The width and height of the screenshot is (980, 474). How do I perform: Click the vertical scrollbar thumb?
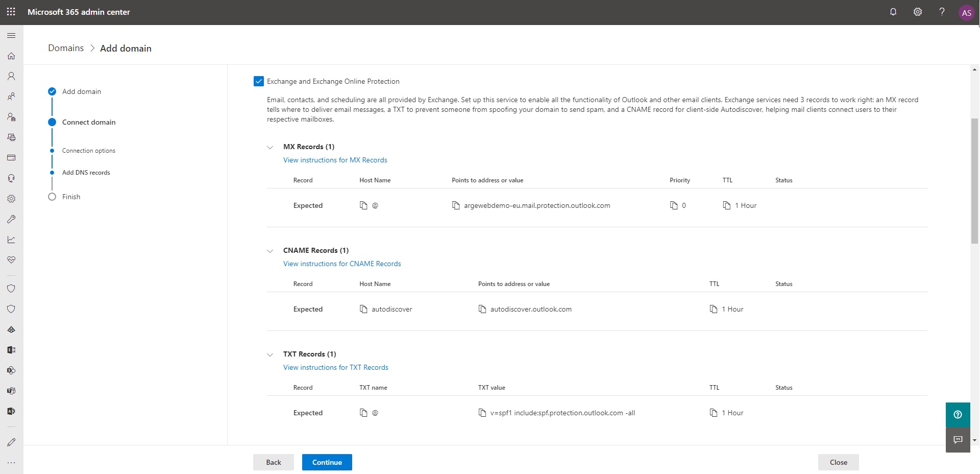click(x=975, y=181)
